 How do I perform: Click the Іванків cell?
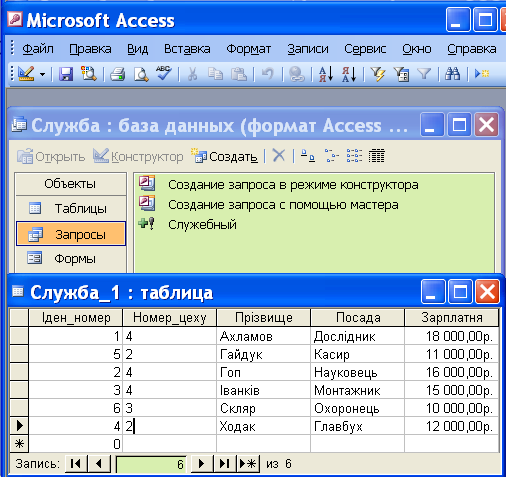pos(264,390)
